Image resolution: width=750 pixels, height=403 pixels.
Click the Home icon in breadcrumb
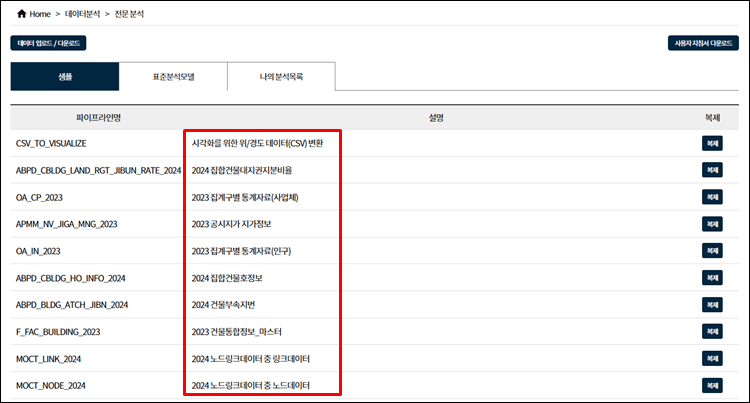pos(22,14)
